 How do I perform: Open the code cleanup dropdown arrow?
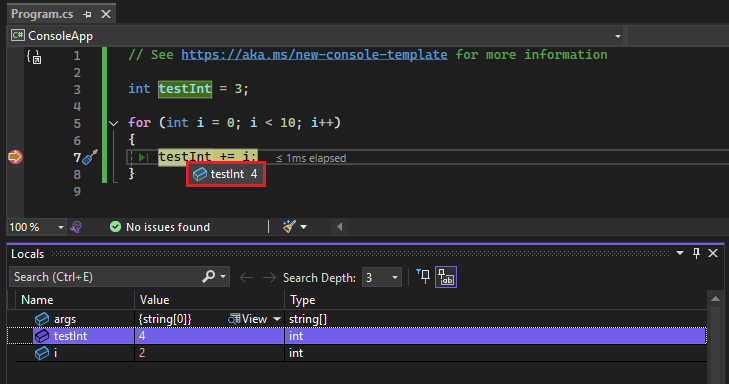[304, 227]
